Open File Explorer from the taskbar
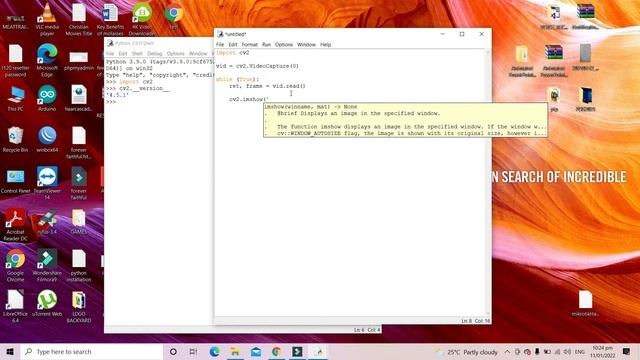This screenshot has width=640, height=360. tap(235, 351)
